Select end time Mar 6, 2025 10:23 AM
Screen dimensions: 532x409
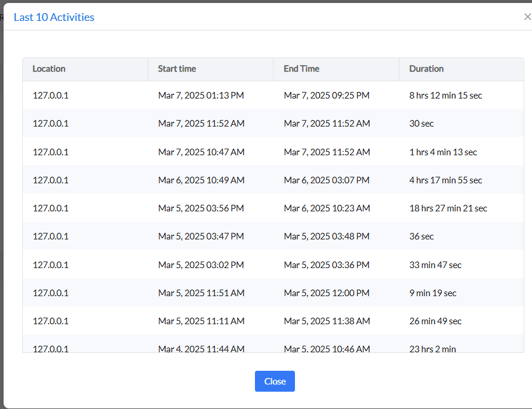click(x=327, y=208)
